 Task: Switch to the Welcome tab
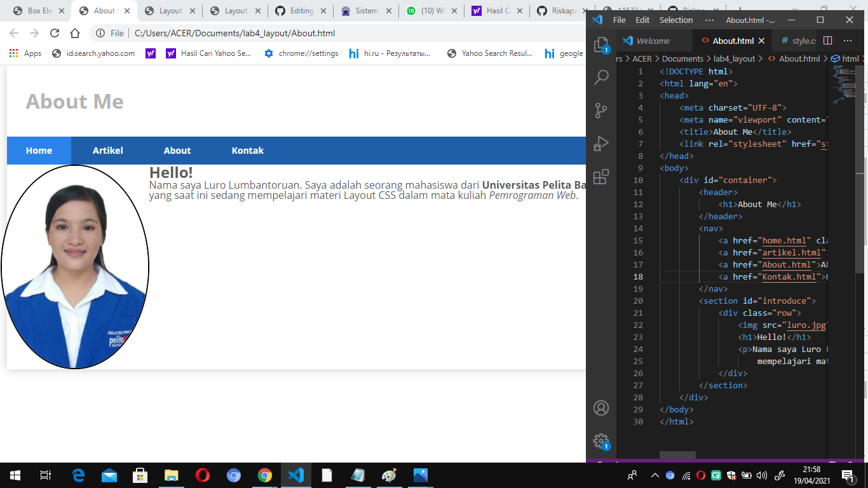point(654,40)
